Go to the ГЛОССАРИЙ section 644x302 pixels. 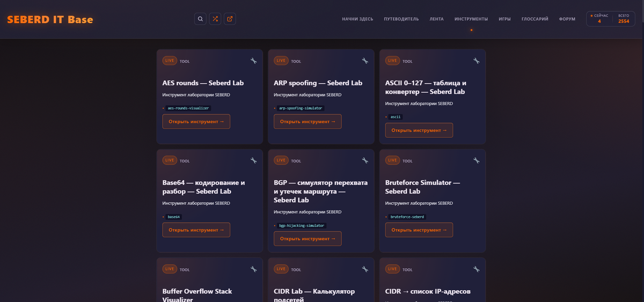pos(535,19)
